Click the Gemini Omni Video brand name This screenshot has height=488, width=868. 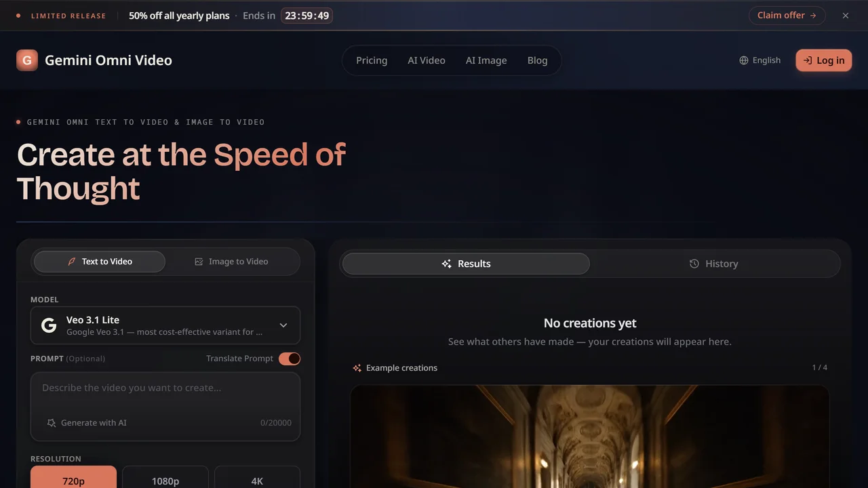pos(108,60)
